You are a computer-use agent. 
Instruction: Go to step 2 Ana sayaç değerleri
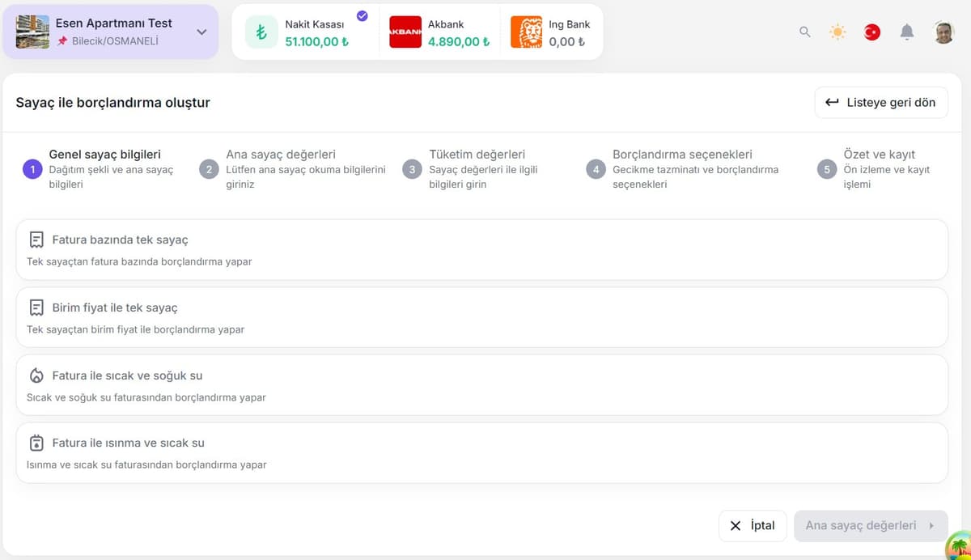[280, 155]
